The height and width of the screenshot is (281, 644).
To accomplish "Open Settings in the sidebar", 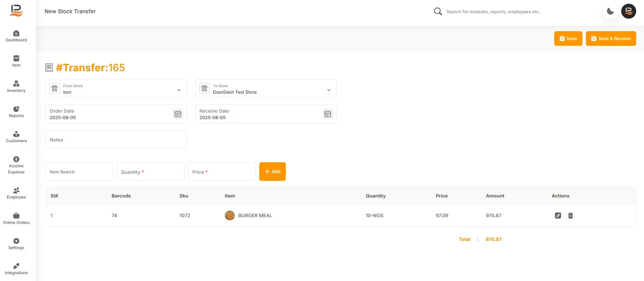I will pyautogui.click(x=16, y=244).
